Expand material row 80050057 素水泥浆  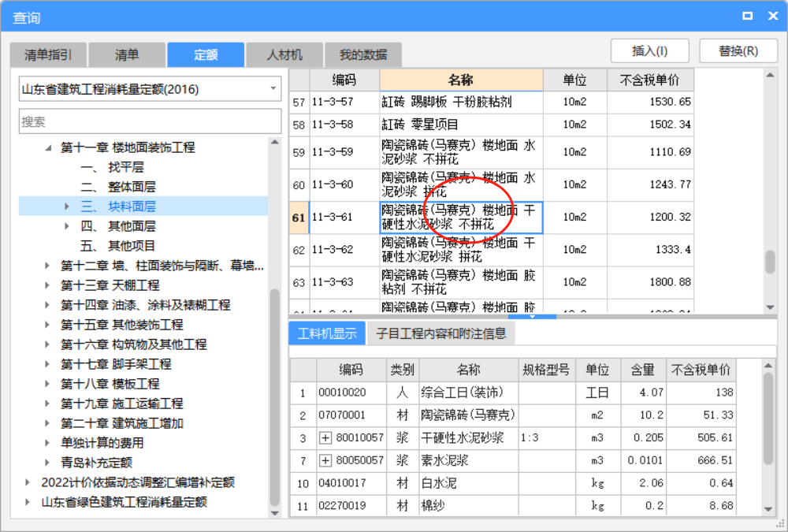pyautogui.click(x=325, y=460)
